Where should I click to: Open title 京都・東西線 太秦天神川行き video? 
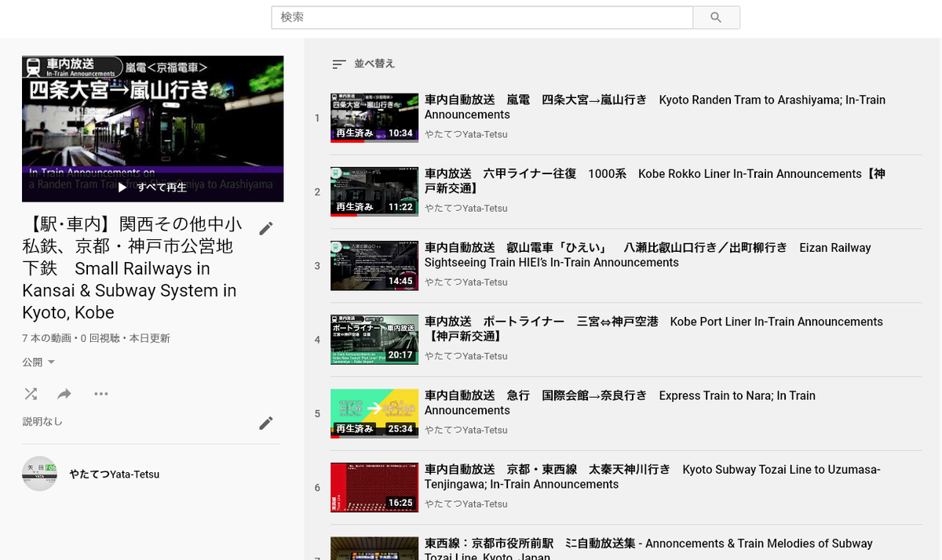[652, 477]
